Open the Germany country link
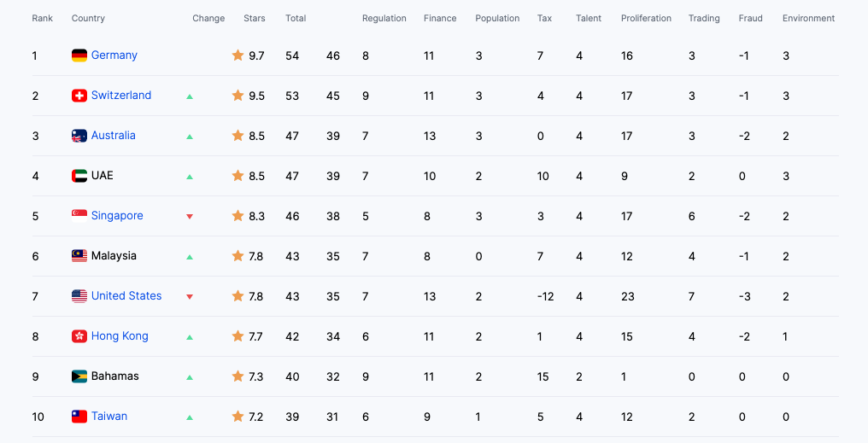This screenshot has width=868, height=443. coord(114,55)
